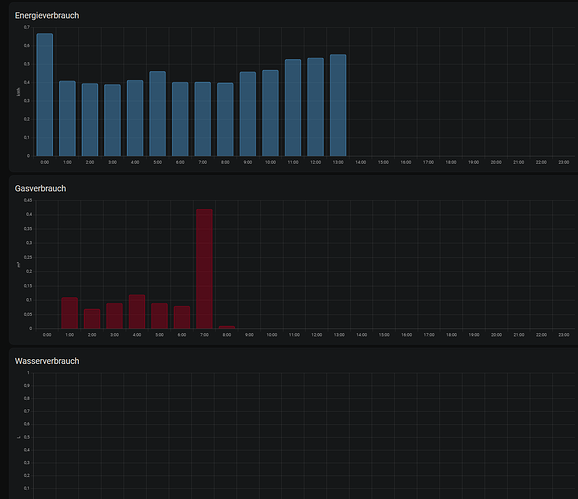Select the 3:00 red gas bar
The height and width of the screenshot is (499, 578).
point(115,316)
